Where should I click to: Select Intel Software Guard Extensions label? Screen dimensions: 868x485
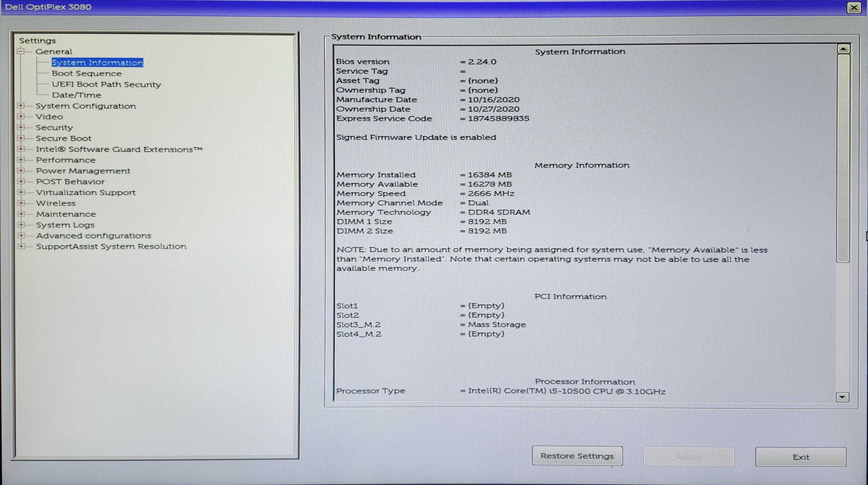point(119,149)
